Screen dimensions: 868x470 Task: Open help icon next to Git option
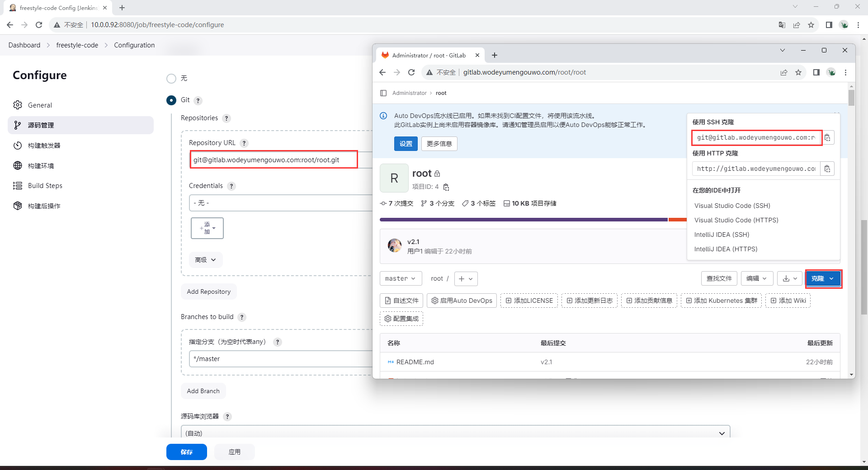coord(198,101)
